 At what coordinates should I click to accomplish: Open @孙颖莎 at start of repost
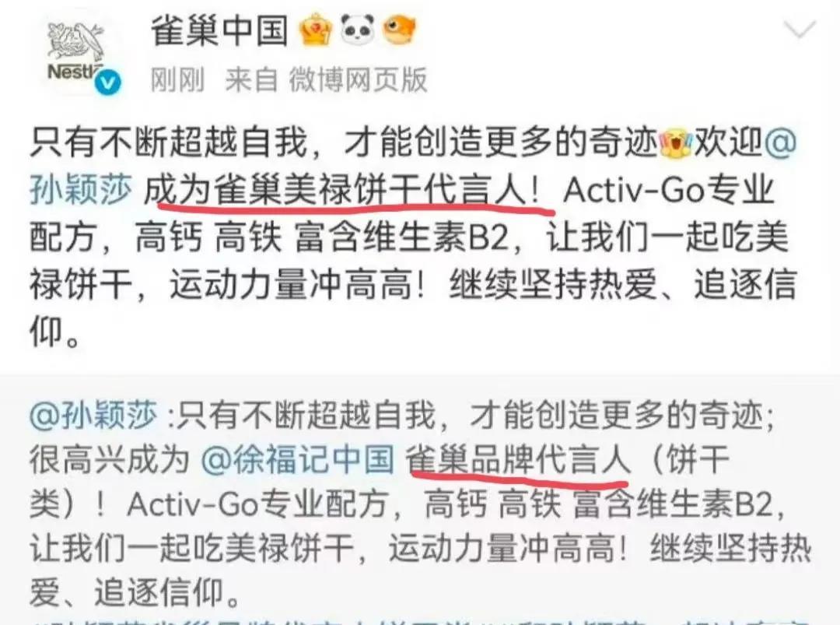tap(93, 415)
